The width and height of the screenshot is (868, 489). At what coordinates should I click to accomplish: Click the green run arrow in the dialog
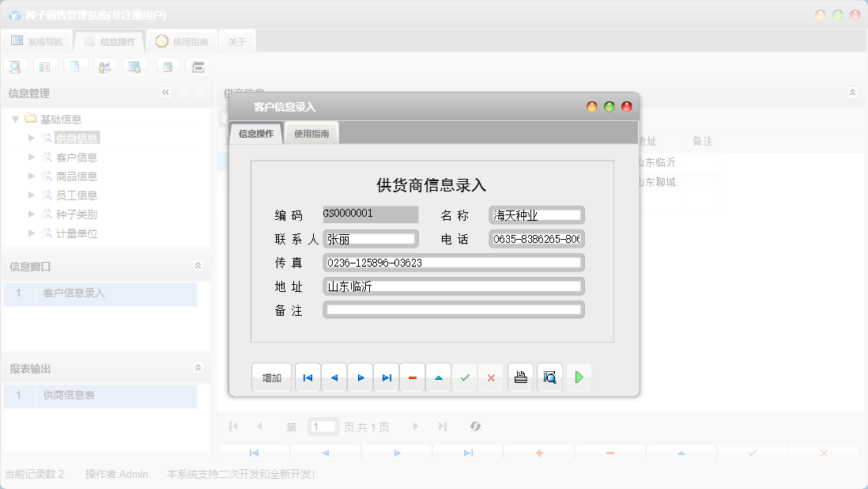tap(579, 377)
